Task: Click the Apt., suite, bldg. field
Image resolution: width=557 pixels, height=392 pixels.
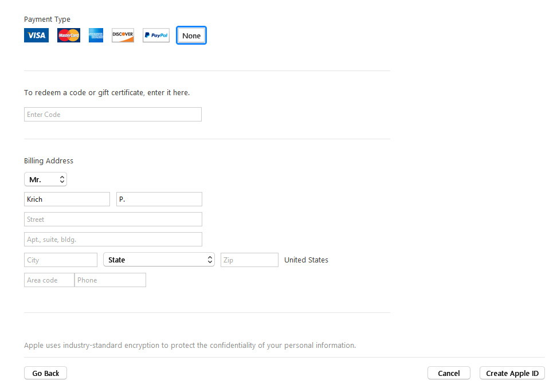Action: pyautogui.click(x=113, y=240)
